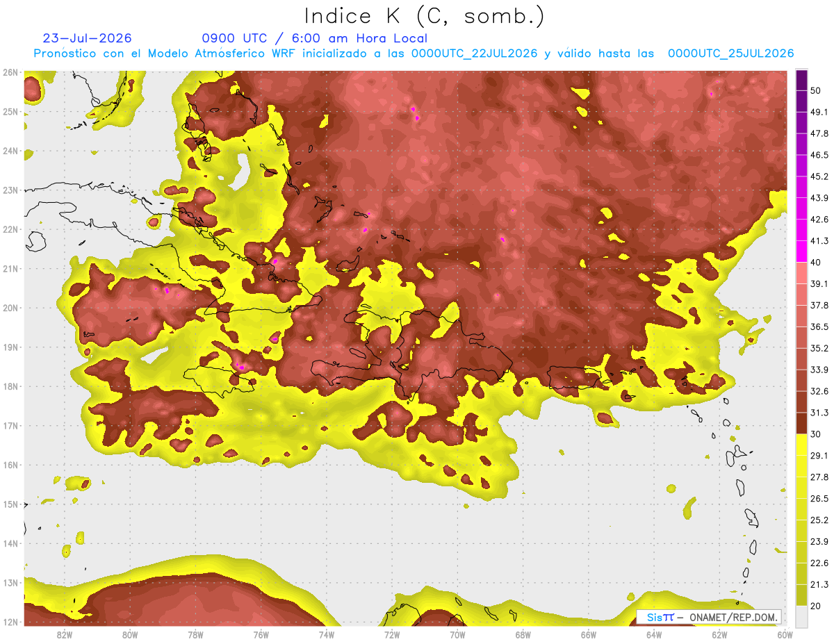
Task: Select the yellow legend band between 29.1 and 30
Action: 801,445
